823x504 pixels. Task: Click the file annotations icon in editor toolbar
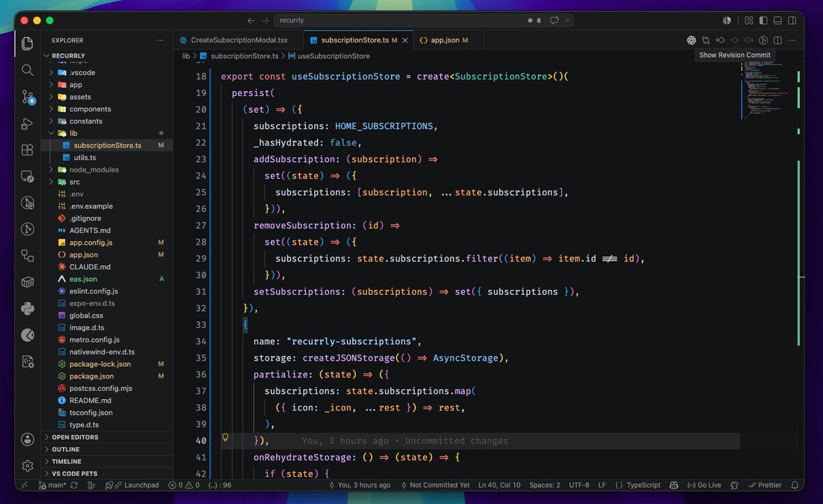[763, 40]
